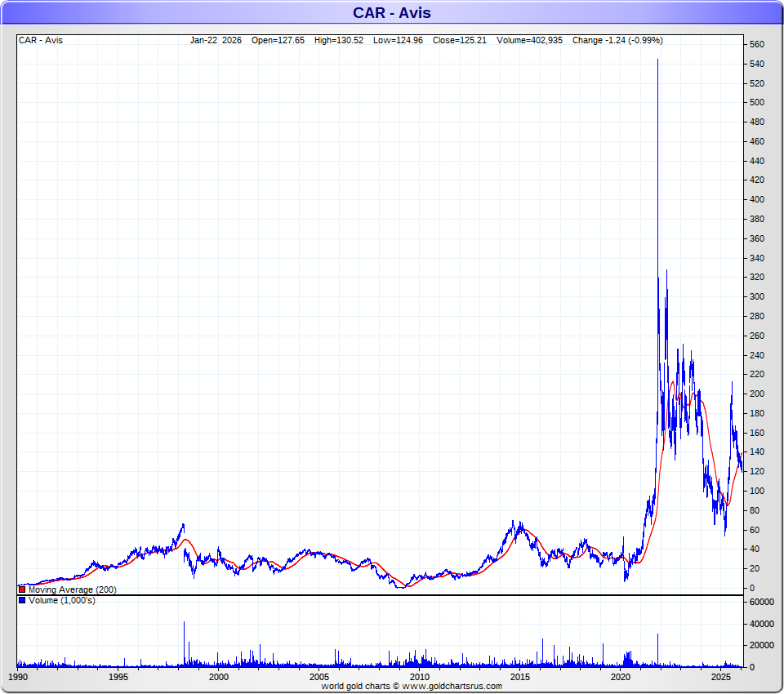Click the 300 price axis label
The height and width of the screenshot is (694, 784).
point(757,296)
